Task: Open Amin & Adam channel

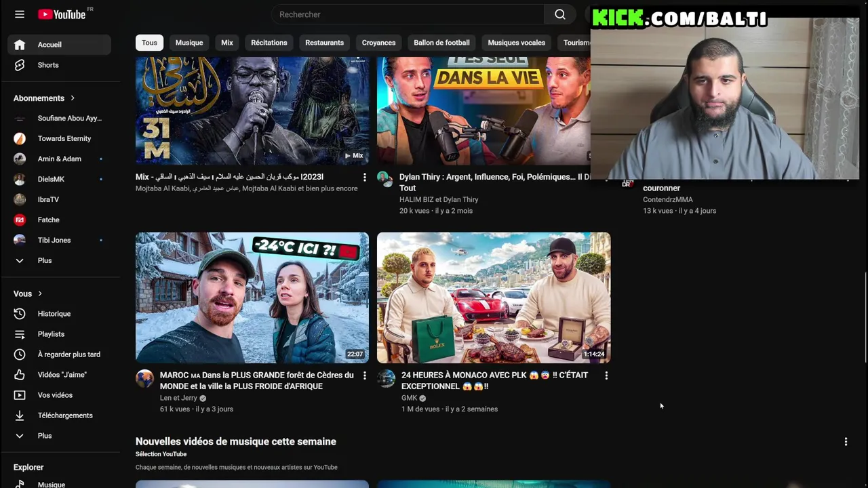Action: (60, 159)
